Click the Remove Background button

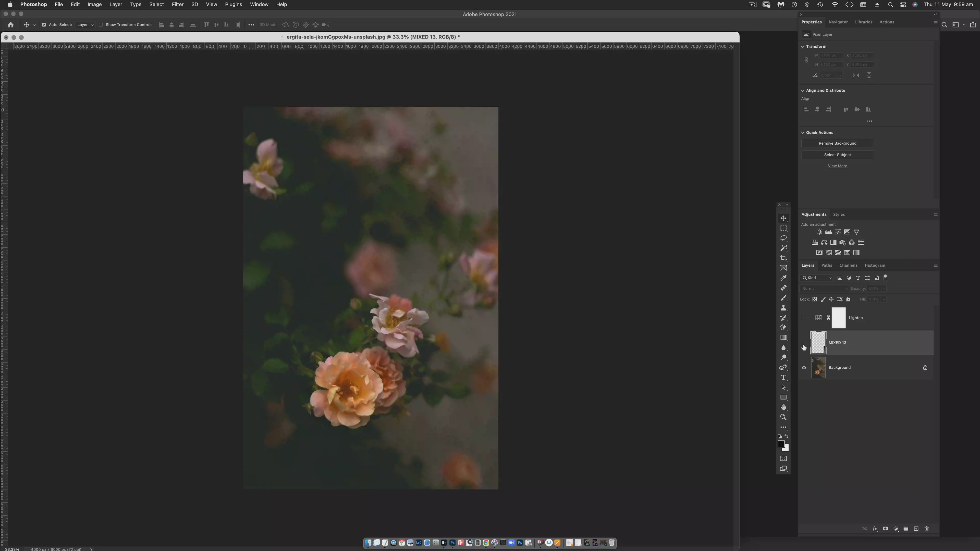point(837,143)
